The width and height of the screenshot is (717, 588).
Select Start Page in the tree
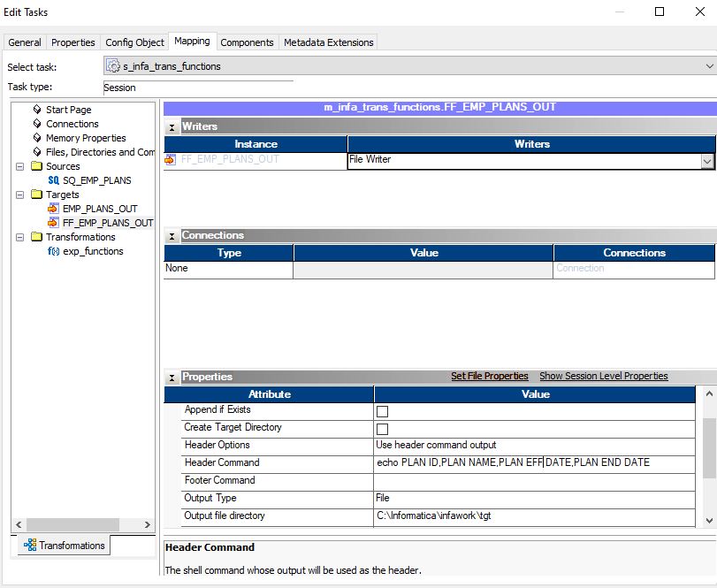(69, 110)
